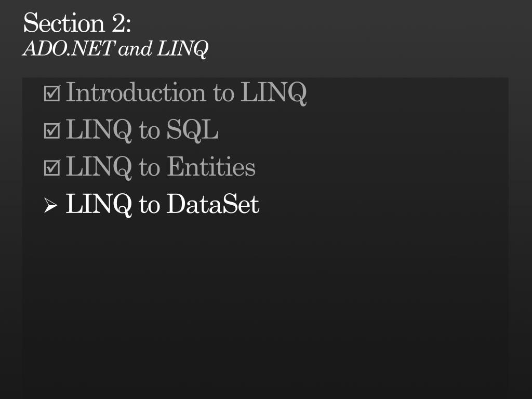
Task: Click the word to in LINQ to DataSet
Action: [149, 205]
